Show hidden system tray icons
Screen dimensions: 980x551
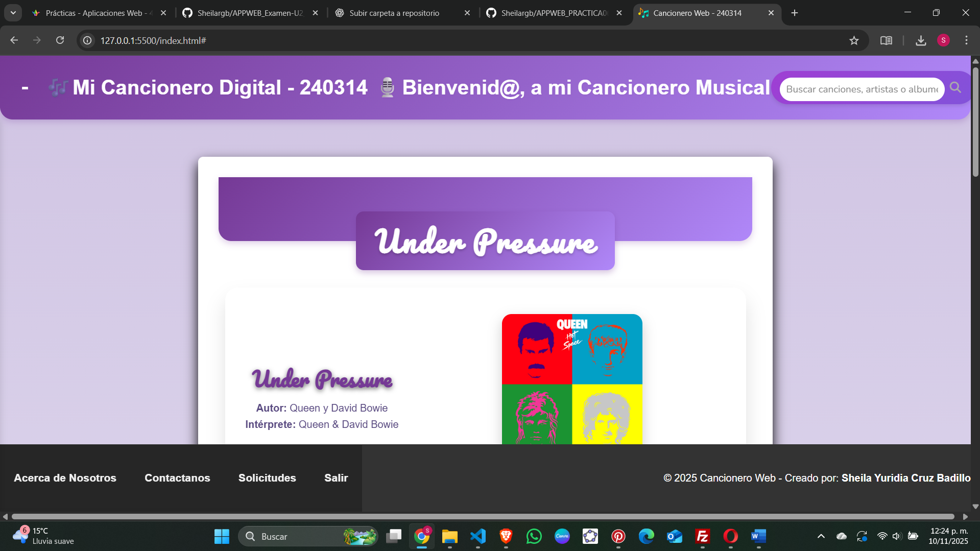[821, 536]
